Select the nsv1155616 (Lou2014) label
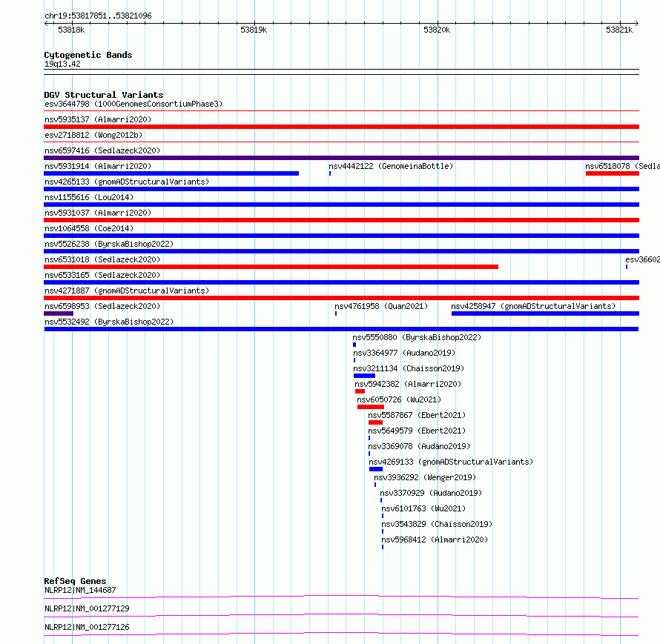Image resolution: width=660 pixels, height=644 pixels. (89, 197)
